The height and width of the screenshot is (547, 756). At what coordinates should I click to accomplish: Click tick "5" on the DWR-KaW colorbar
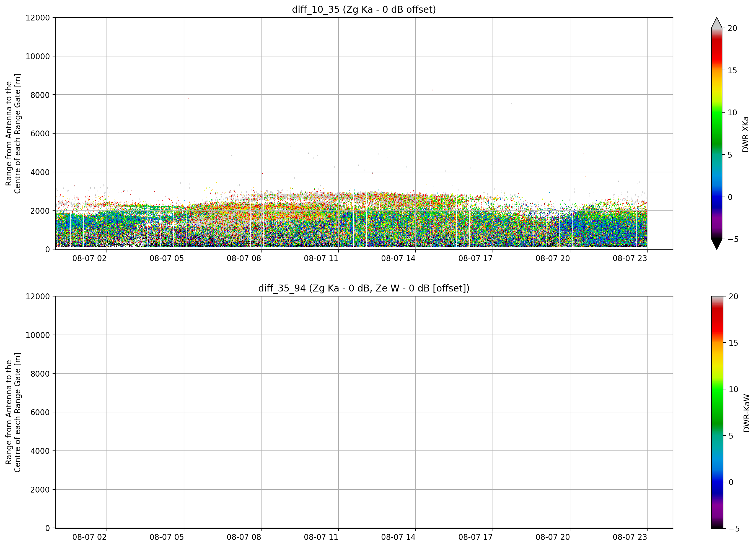(x=731, y=436)
